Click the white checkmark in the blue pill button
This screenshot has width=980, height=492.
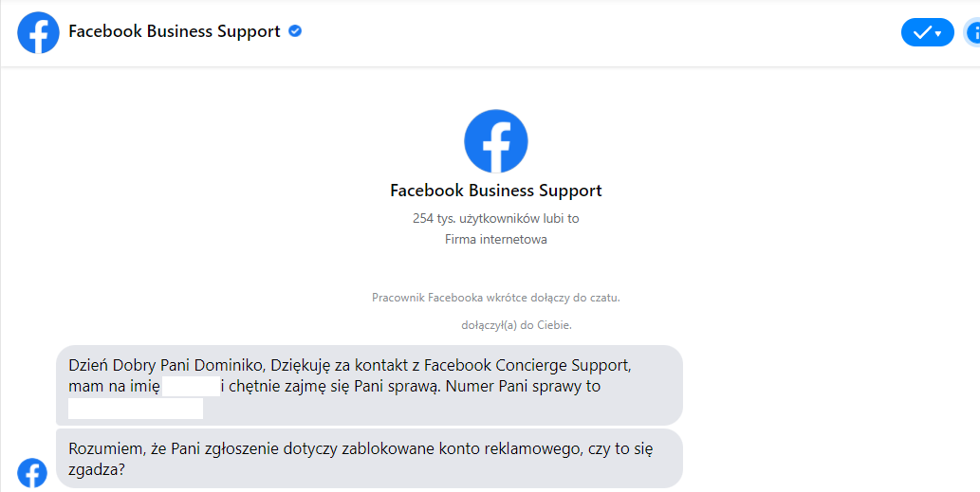(x=922, y=32)
